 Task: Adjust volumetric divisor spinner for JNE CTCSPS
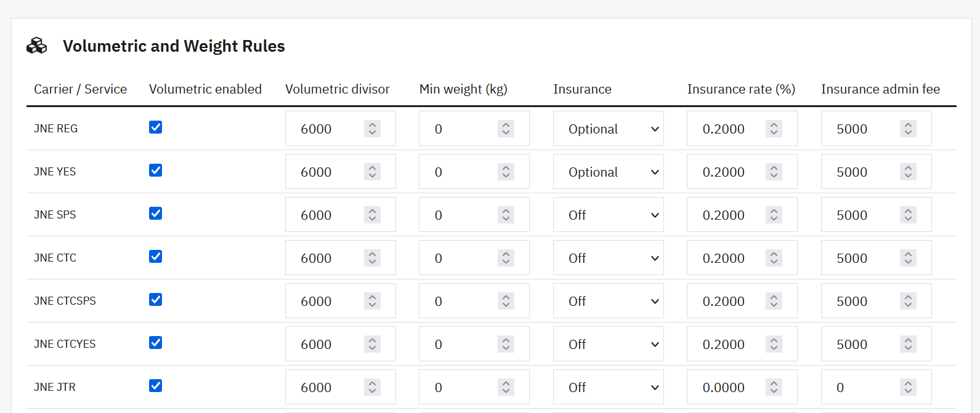tap(372, 301)
